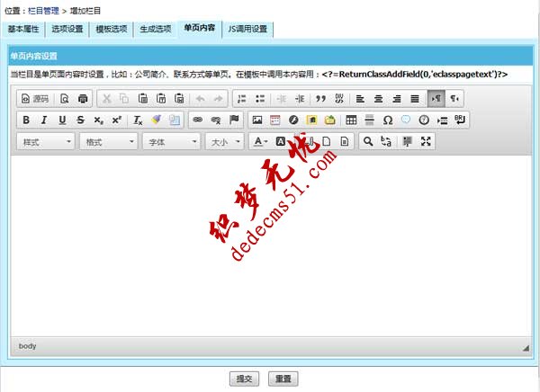The height and width of the screenshot is (392, 540).
Task: Insert special character using Omega icon
Action: (388, 120)
